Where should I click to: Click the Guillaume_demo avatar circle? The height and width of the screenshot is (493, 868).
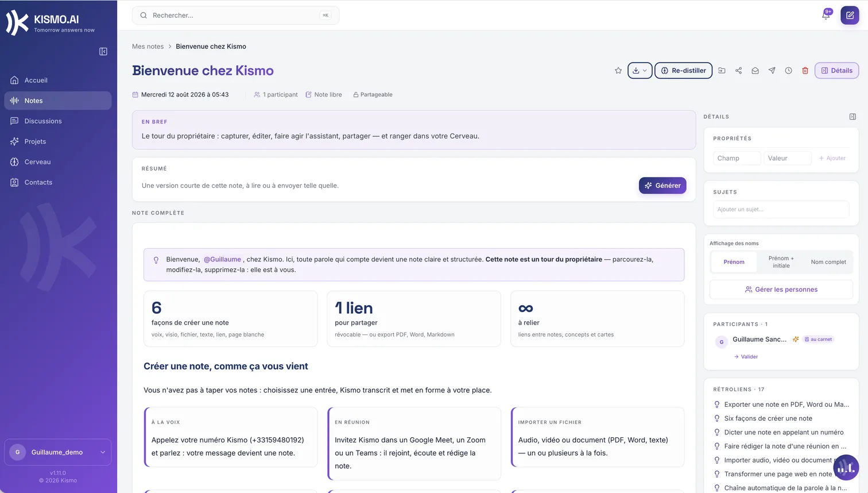pos(17,452)
